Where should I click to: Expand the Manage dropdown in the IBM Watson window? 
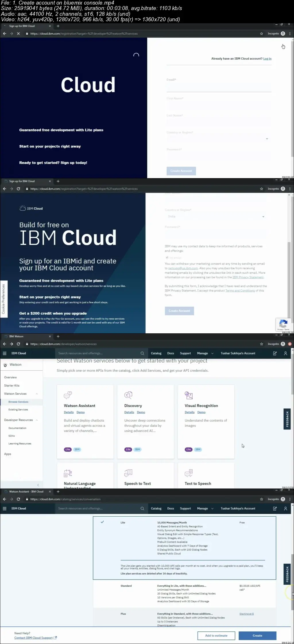(x=205, y=353)
